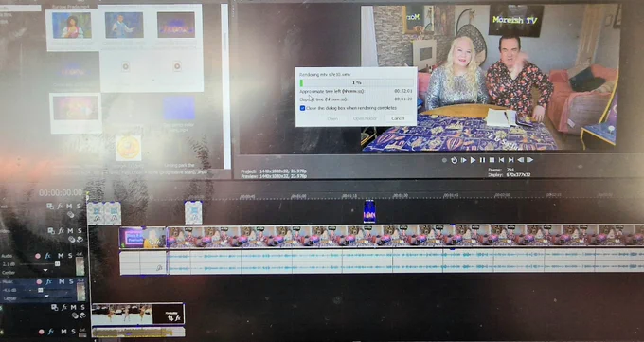Select the purple intro clip on video track

click(143, 238)
